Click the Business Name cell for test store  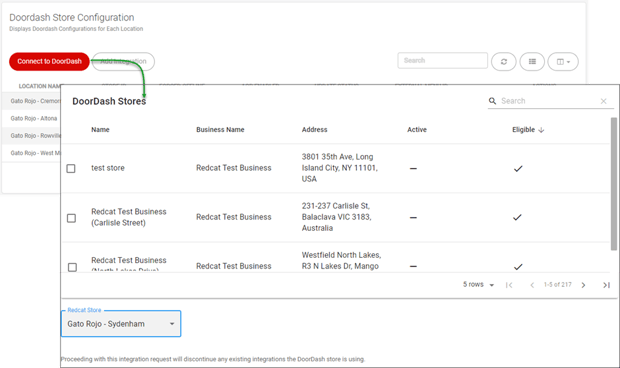[234, 168]
